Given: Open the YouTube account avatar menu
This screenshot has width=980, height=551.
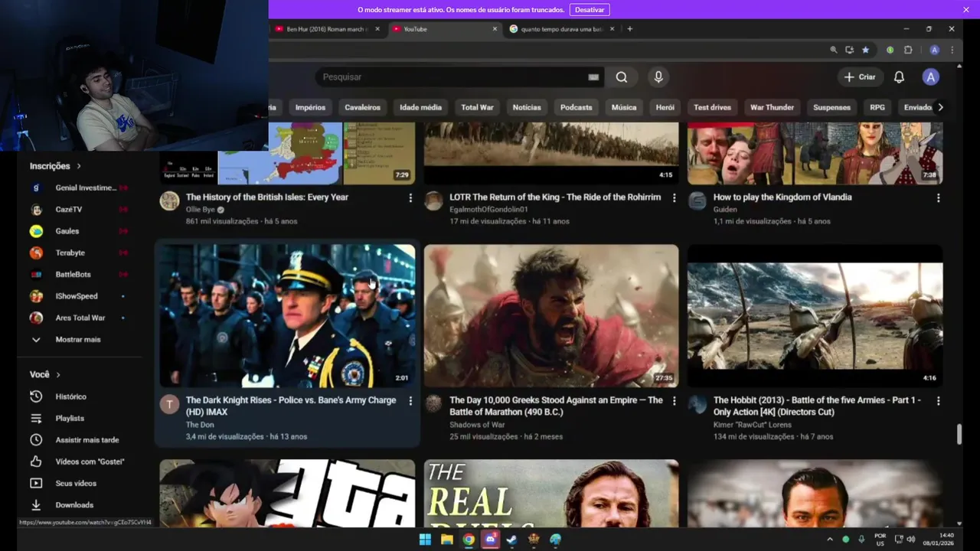Looking at the screenshot, I should coord(930,77).
